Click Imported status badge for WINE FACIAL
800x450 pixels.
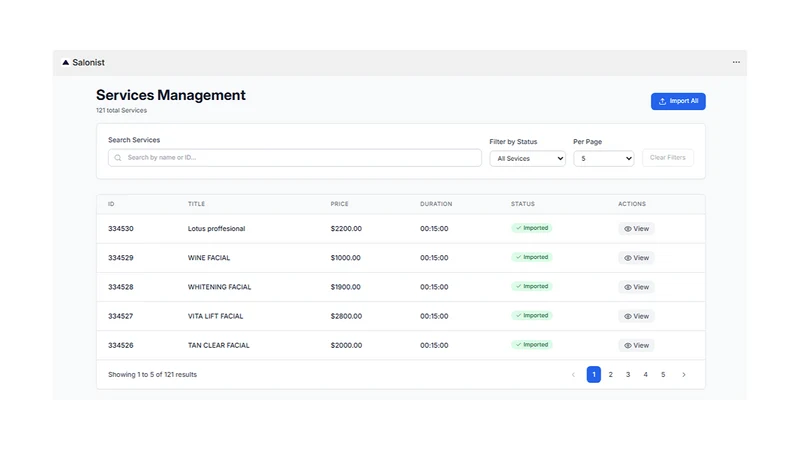coord(532,257)
